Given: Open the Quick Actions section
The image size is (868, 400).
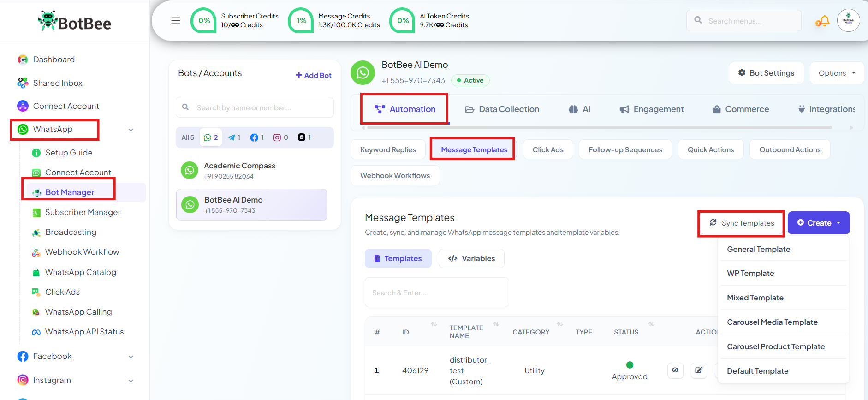Looking at the screenshot, I should click(x=711, y=149).
